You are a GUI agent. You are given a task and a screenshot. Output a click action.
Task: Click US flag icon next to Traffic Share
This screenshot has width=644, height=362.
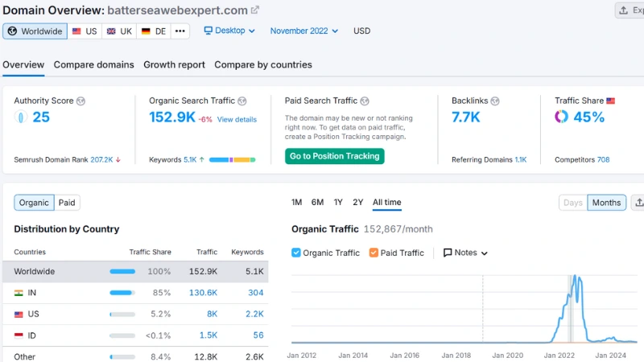click(611, 101)
